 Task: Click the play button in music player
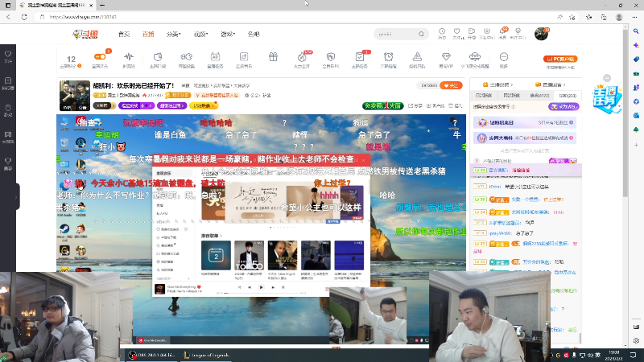pos(261,287)
